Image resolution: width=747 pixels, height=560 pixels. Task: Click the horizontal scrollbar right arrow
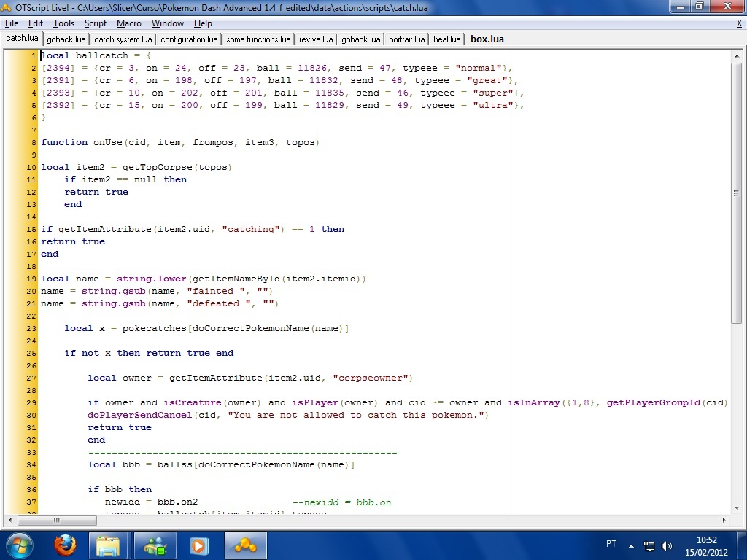(724, 520)
